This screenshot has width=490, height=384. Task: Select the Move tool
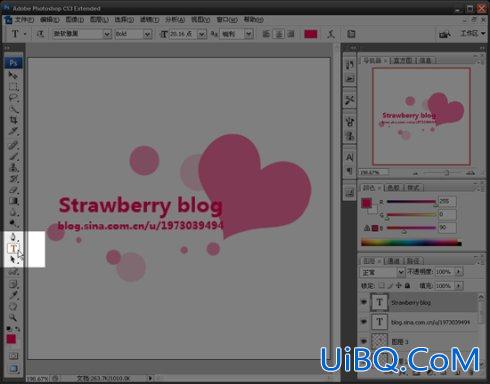tap(13, 75)
